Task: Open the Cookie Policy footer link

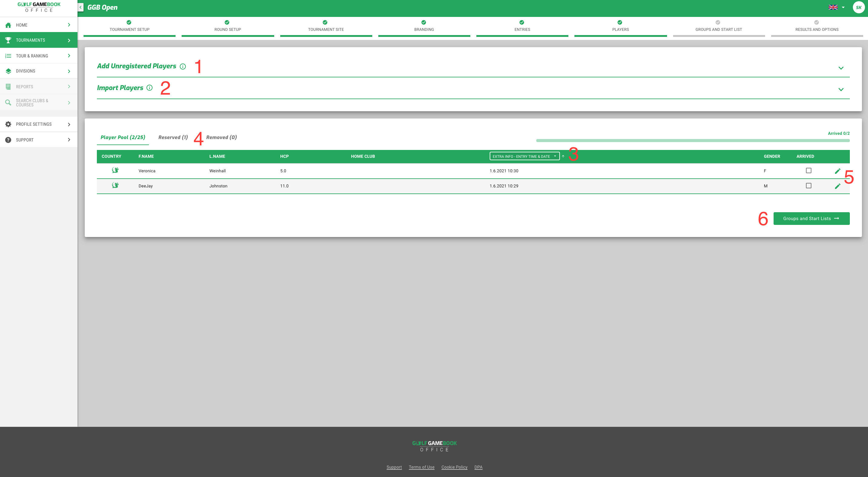Action: 454,467
